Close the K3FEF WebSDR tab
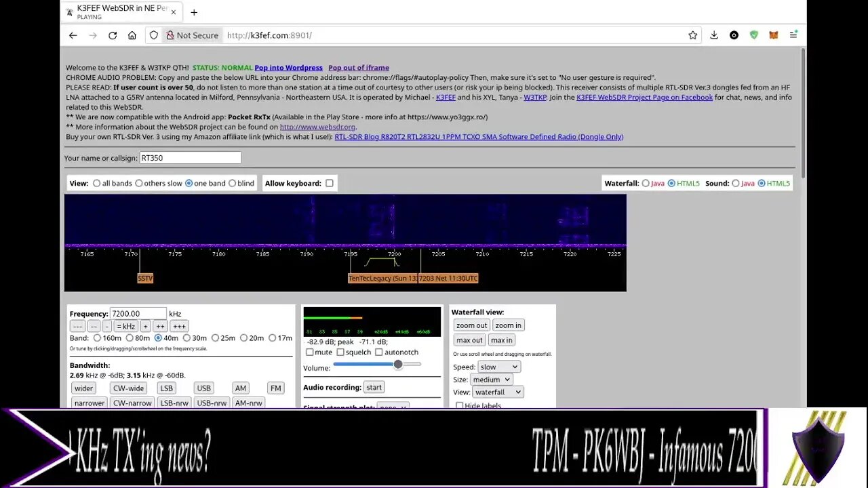868x488 pixels. click(x=174, y=12)
